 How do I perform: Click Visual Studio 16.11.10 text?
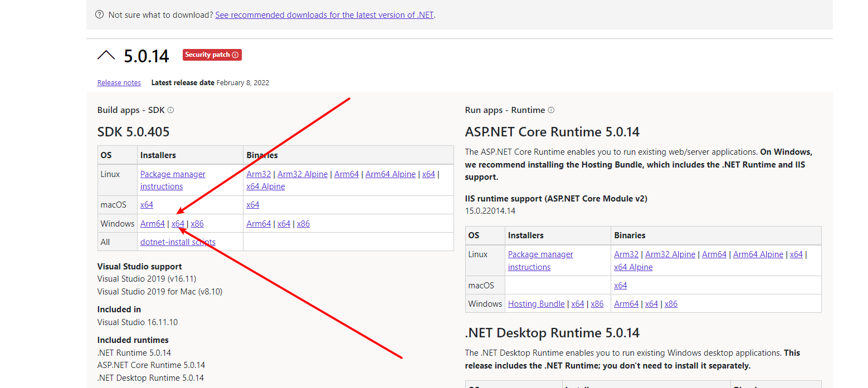click(x=138, y=322)
